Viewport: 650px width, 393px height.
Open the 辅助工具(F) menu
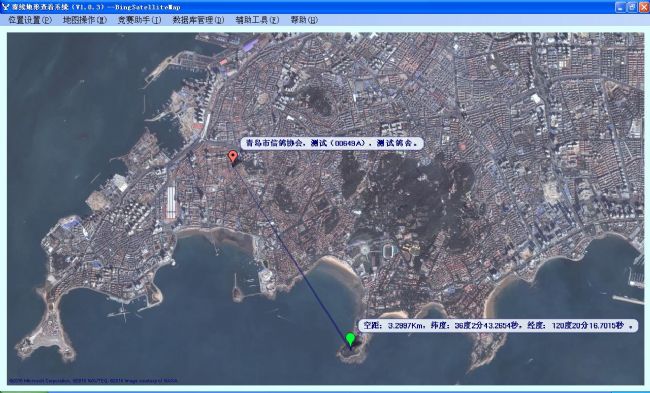tap(257, 20)
